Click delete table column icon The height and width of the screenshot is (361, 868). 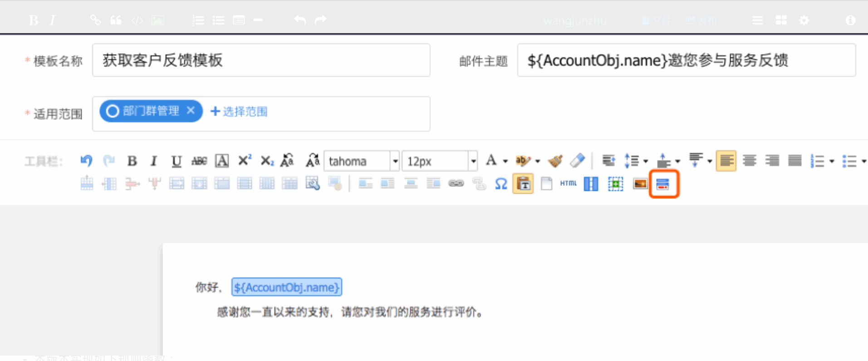[154, 184]
